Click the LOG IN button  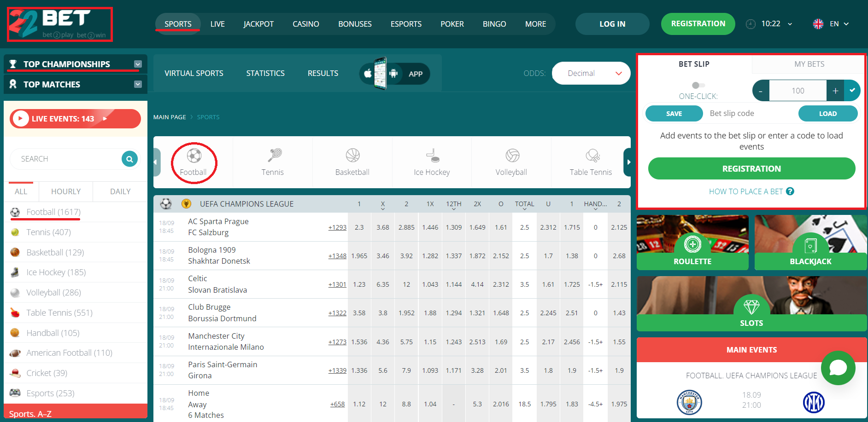[x=612, y=24]
